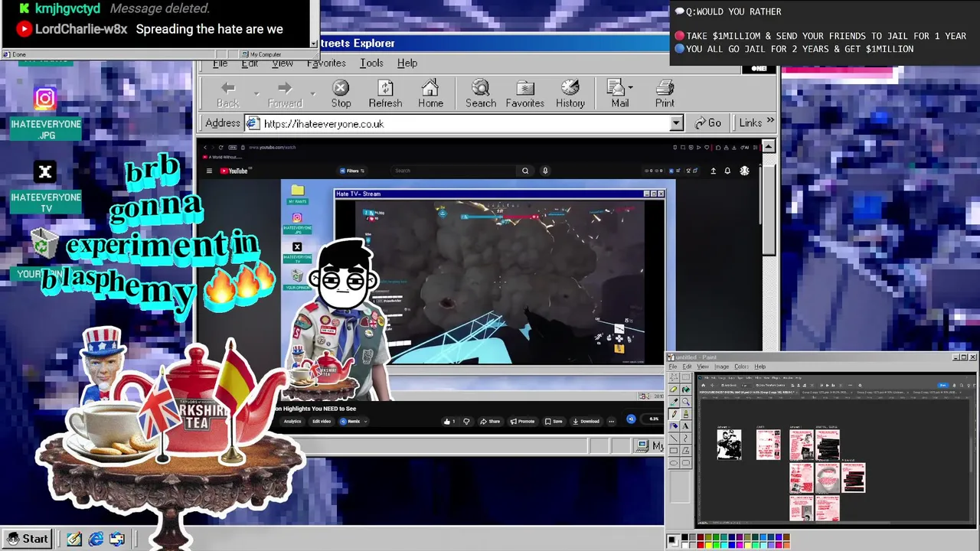
Task: Click the Share button under YouTube video
Action: tap(490, 421)
